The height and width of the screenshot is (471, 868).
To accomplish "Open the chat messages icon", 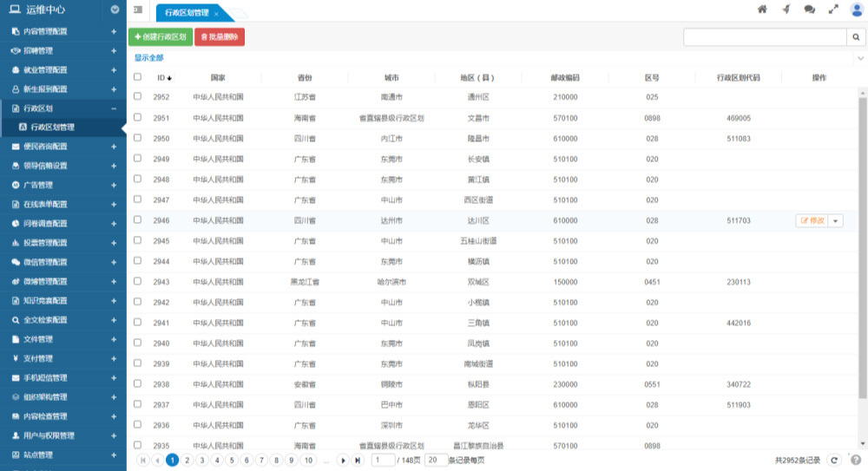I will [x=809, y=10].
